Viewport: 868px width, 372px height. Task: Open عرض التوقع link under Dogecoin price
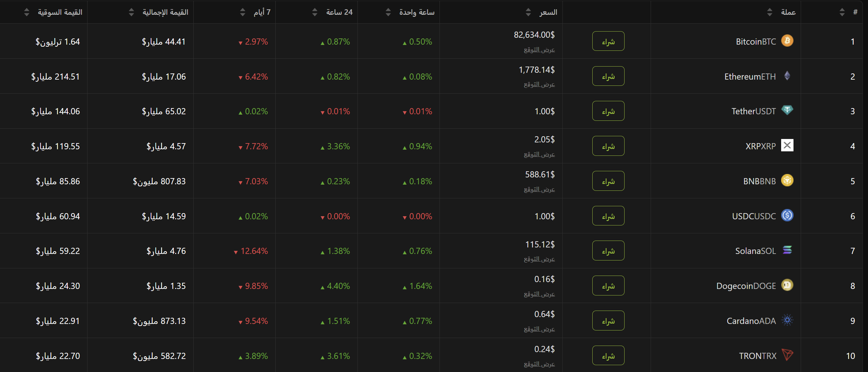[539, 294]
